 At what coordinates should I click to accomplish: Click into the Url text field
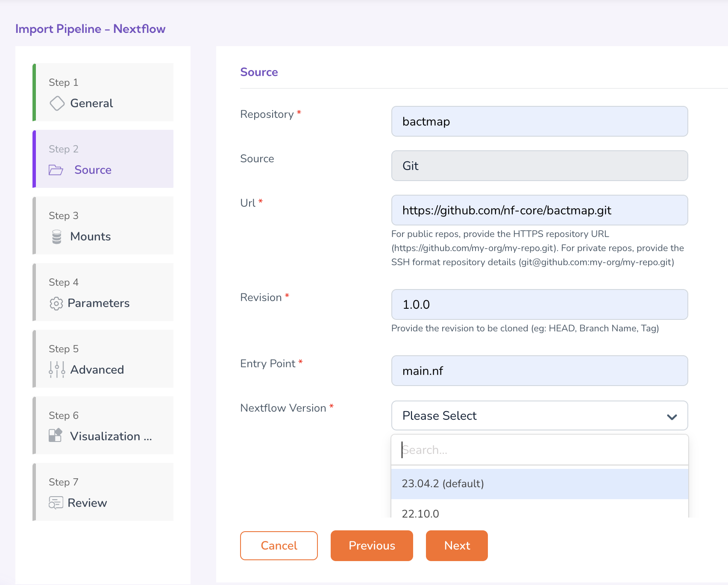[539, 211]
